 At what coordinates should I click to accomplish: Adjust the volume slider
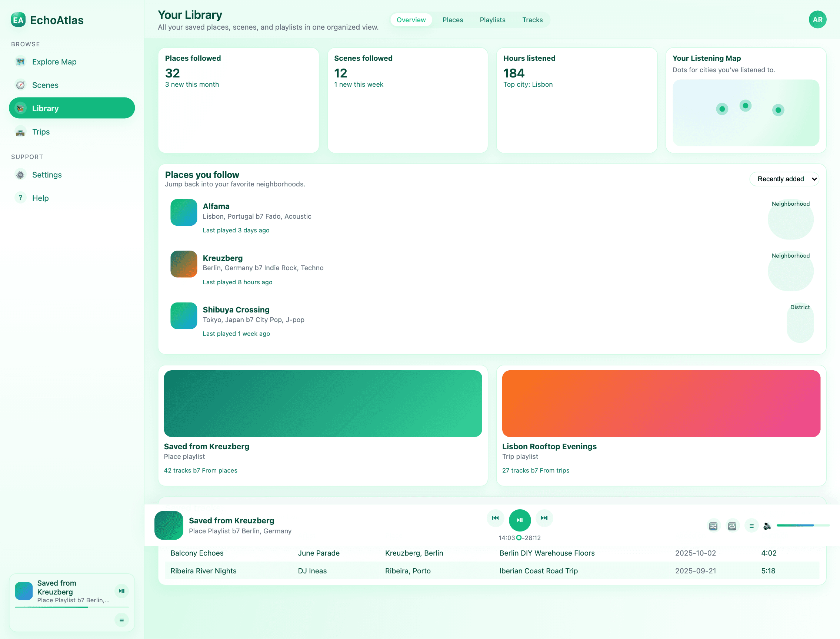pyautogui.click(x=803, y=526)
